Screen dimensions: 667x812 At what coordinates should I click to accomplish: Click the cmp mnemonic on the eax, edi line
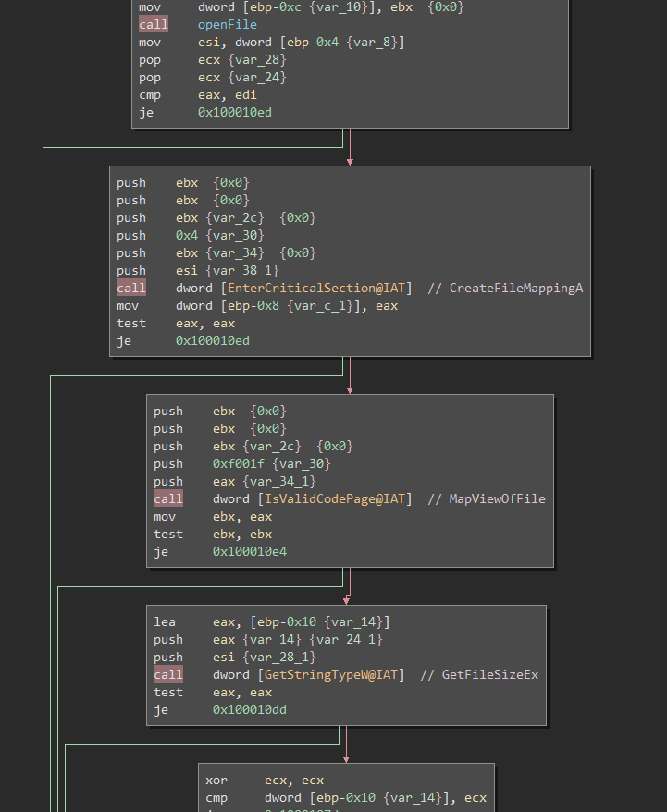150,94
